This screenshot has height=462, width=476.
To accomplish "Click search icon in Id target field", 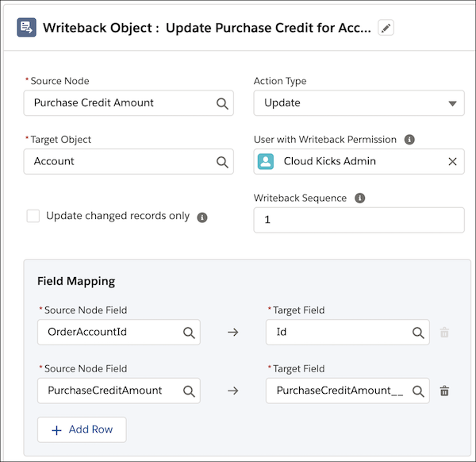I will point(418,333).
